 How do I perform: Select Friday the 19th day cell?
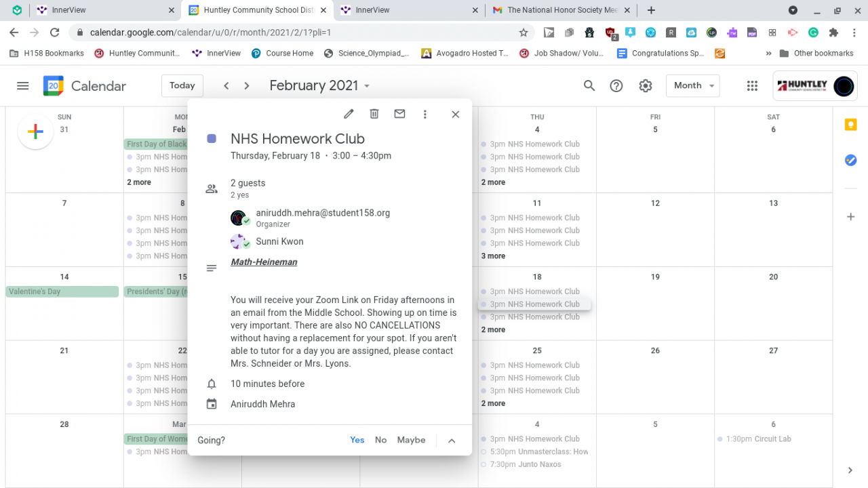[655, 304]
